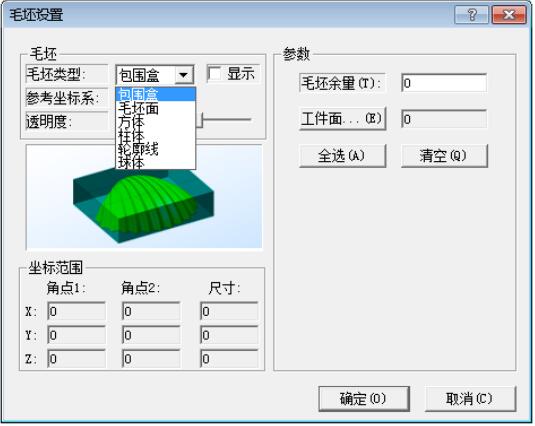Click the 全选(A) button

(x=343, y=156)
